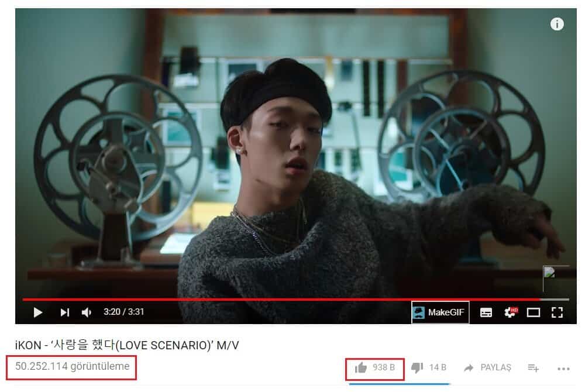This screenshot has height=392, width=585.
Task: Click the 3:20 / 3:31 time display
Action: point(124,312)
